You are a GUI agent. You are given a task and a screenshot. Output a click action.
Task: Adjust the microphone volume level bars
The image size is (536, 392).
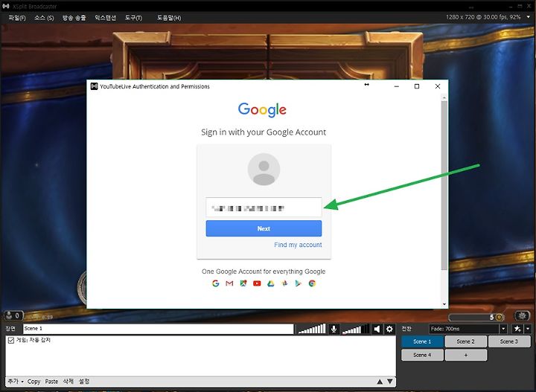(x=312, y=329)
